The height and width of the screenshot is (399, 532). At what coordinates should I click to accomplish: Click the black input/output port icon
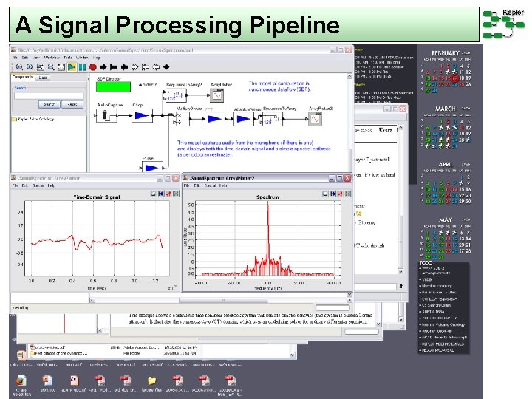pos(124,67)
